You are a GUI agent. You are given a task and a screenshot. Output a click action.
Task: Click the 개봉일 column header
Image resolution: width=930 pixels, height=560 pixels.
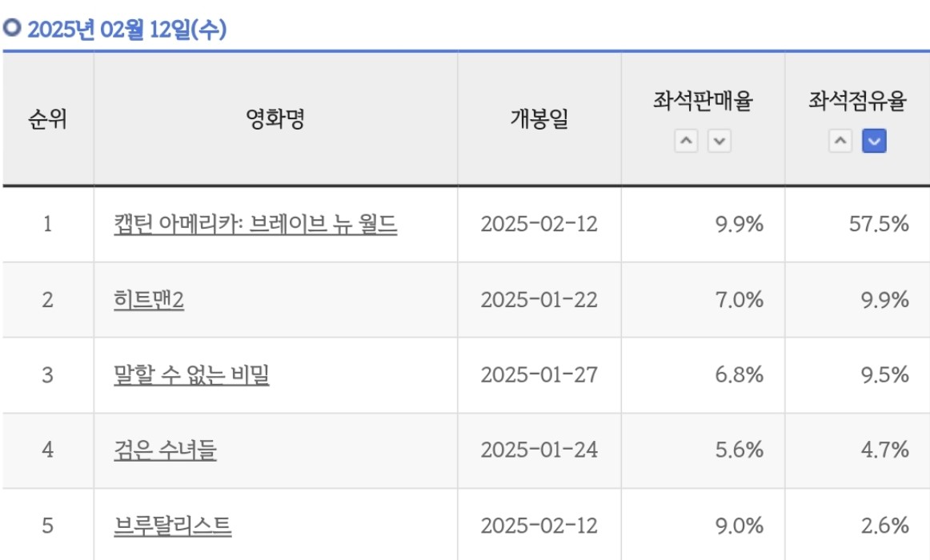(x=539, y=120)
